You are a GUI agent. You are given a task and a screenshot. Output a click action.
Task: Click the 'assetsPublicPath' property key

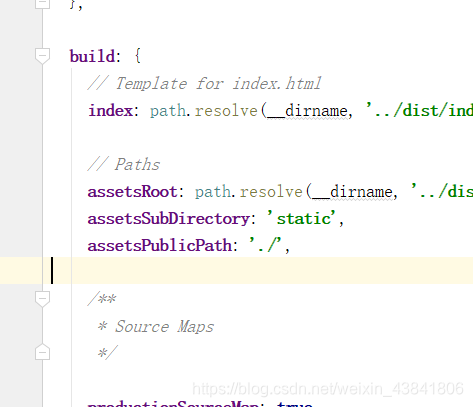pos(159,246)
